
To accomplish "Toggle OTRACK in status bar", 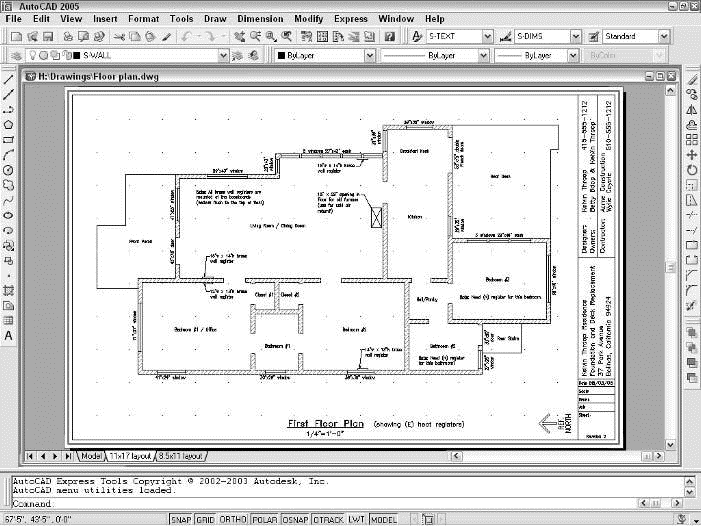I will pyautogui.click(x=329, y=519).
